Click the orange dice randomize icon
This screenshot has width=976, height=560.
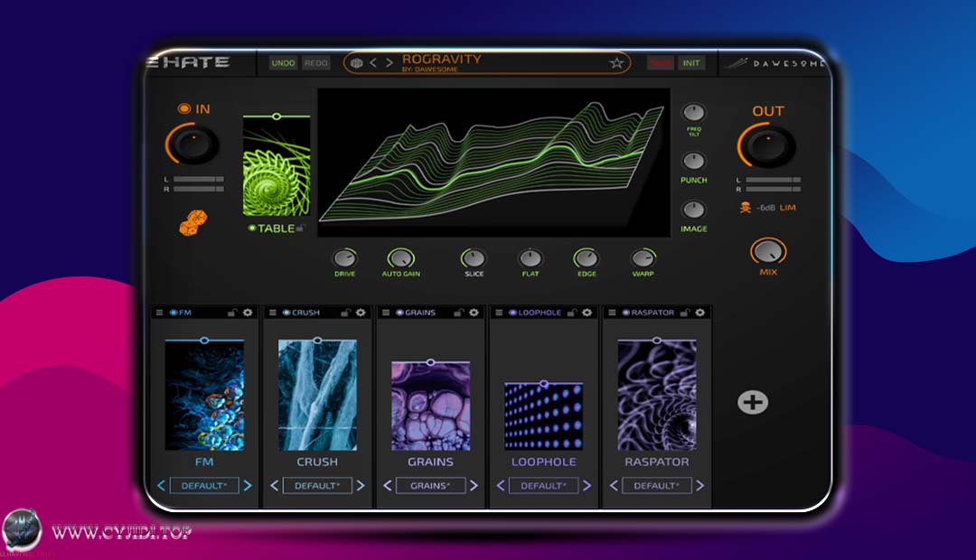click(x=192, y=223)
